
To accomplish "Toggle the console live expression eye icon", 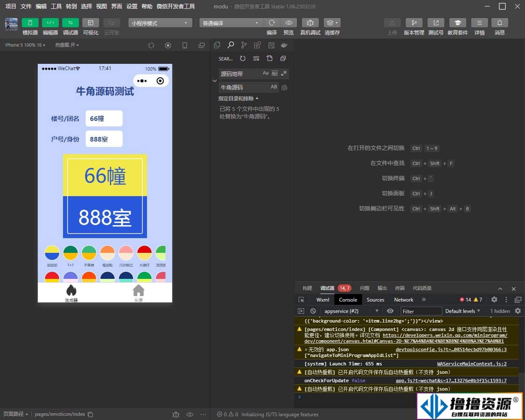I will [x=390, y=311].
